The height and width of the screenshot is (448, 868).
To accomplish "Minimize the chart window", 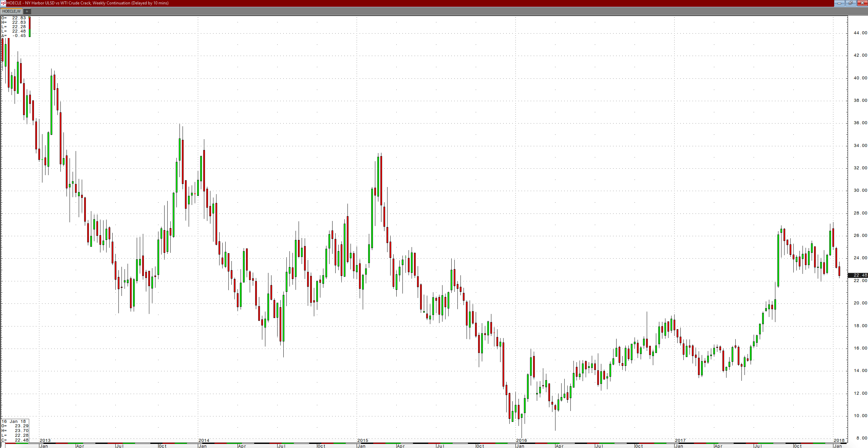I will (839, 3).
